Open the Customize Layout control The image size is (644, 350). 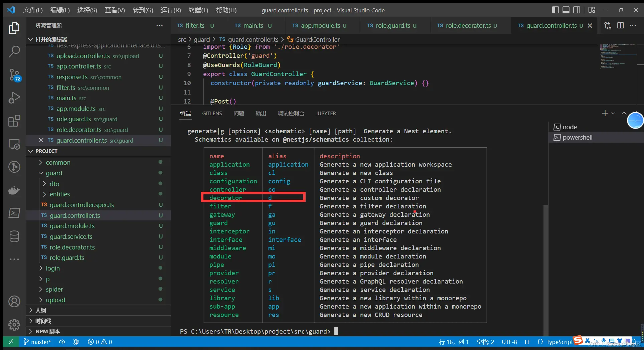point(592,10)
